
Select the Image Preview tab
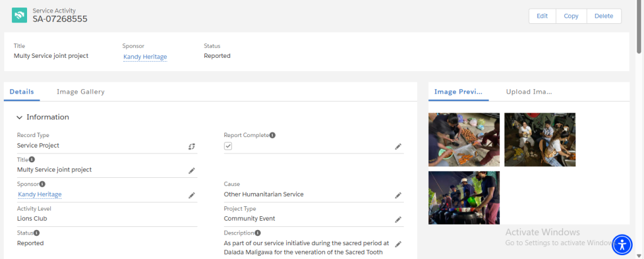click(458, 92)
